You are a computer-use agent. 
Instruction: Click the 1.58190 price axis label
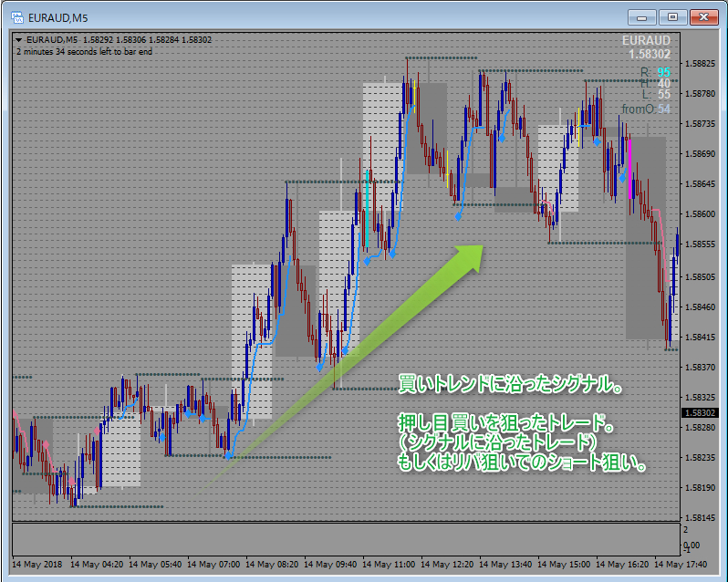700,487
